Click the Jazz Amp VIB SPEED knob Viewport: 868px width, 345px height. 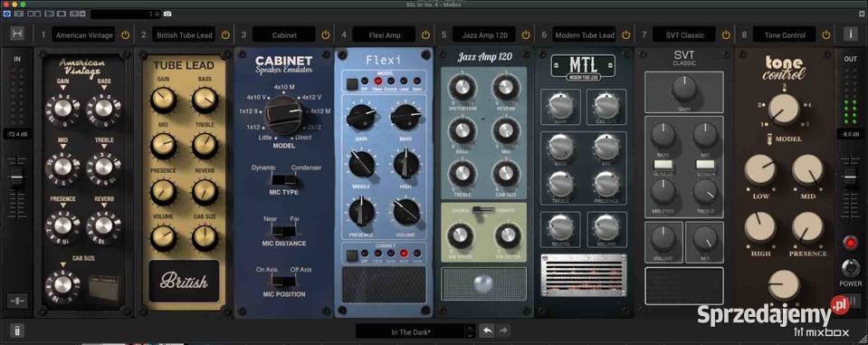coord(461,236)
